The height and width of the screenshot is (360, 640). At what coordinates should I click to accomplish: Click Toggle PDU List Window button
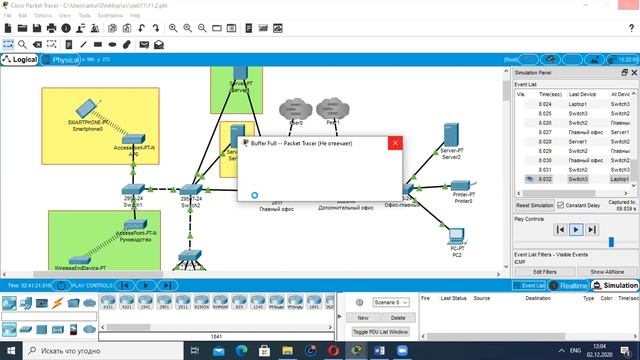click(x=380, y=332)
